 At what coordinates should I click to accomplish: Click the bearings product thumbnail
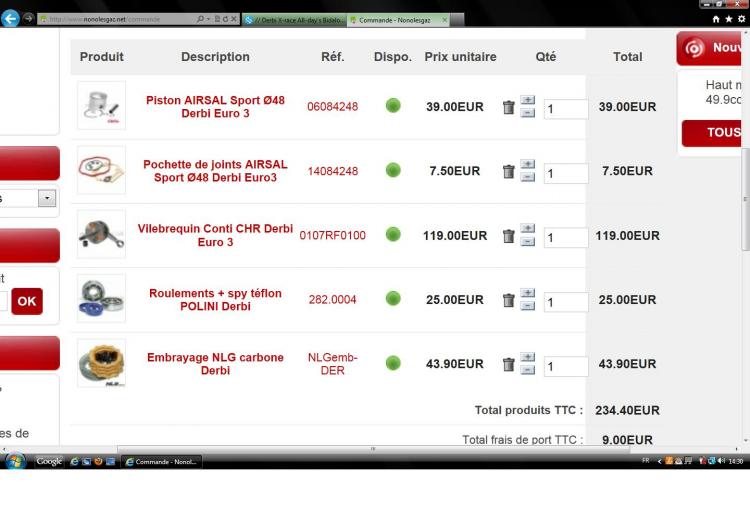pos(101,298)
